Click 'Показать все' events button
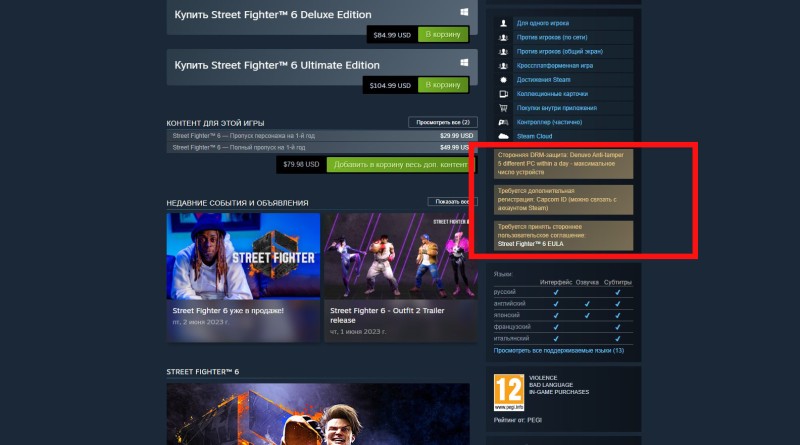The height and width of the screenshot is (445, 800). [452, 202]
